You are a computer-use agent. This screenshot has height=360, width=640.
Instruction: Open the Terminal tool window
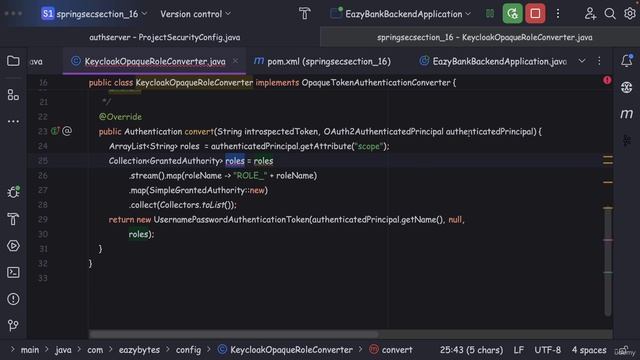coord(13,272)
